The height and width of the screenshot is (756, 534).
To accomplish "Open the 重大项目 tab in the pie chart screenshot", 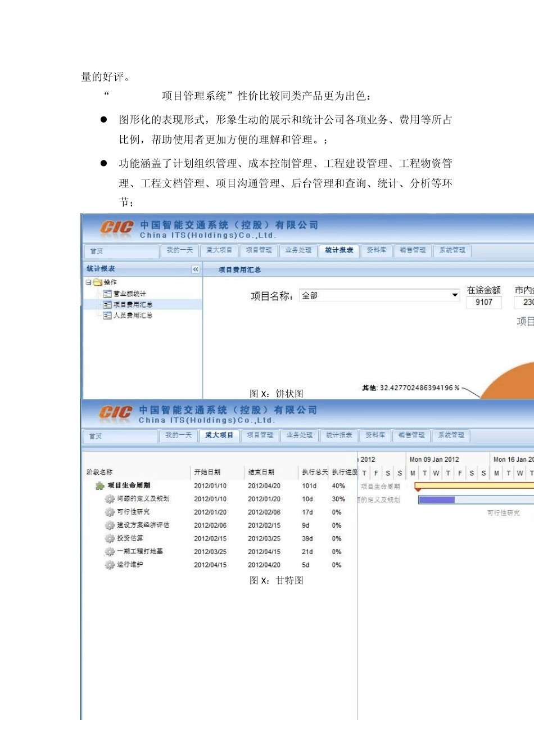I will [x=219, y=250].
